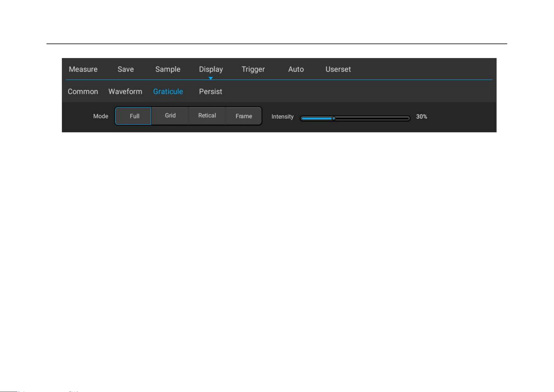554x392 pixels.
Task: Set graticule mode to Frame
Action: pos(244,116)
